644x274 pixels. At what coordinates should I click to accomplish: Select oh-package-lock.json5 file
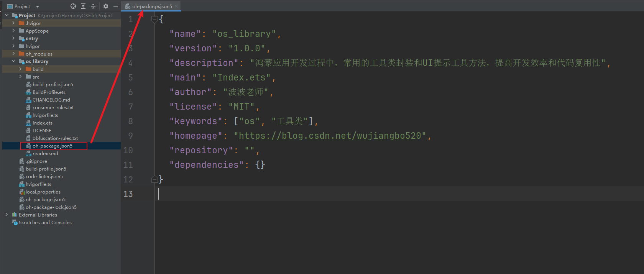click(x=51, y=207)
